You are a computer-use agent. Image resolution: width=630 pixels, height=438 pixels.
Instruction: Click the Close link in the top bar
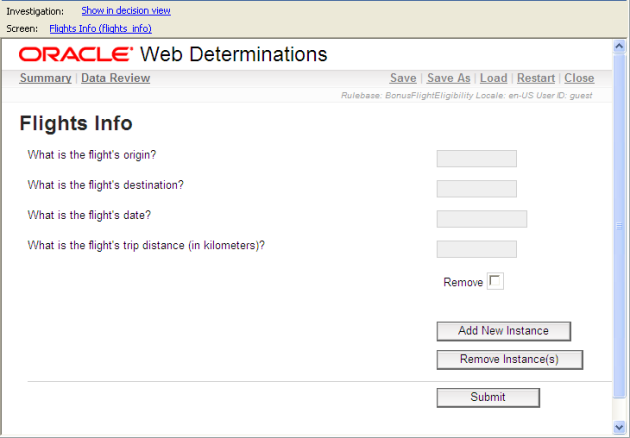tap(579, 78)
